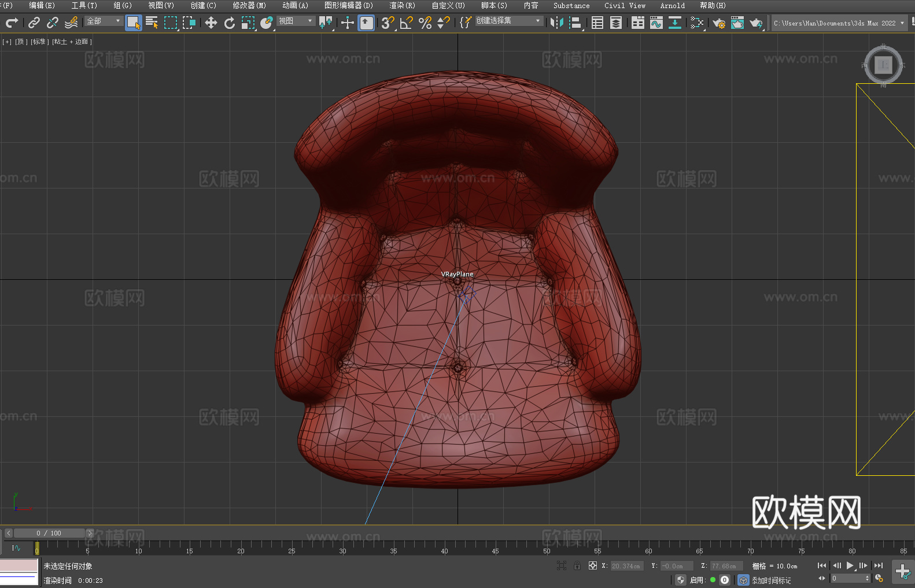Open Render Setup teapot gear icon
The width and height of the screenshot is (915, 588).
click(x=719, y=23)
